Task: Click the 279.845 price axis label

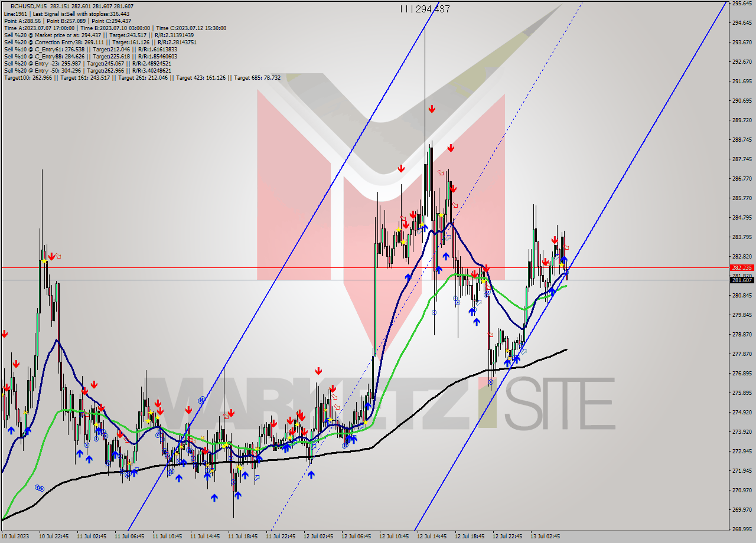Action: click(742, 315)
